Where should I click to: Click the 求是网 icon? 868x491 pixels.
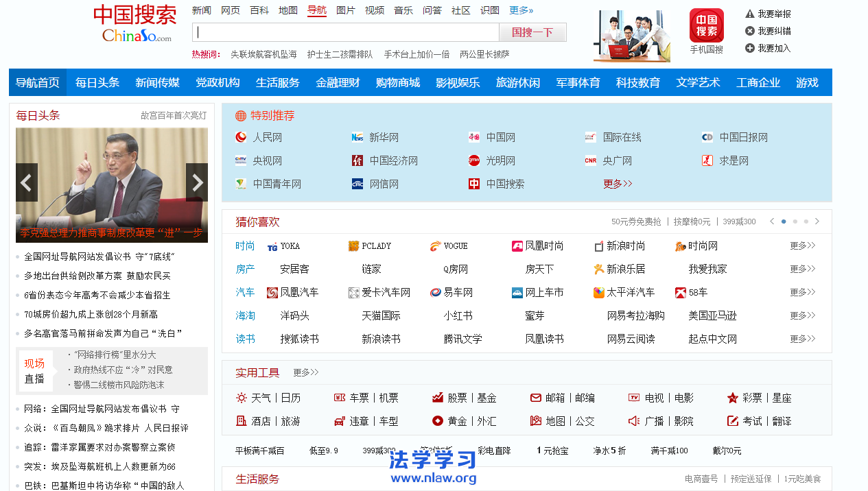(x=707, y=160)
